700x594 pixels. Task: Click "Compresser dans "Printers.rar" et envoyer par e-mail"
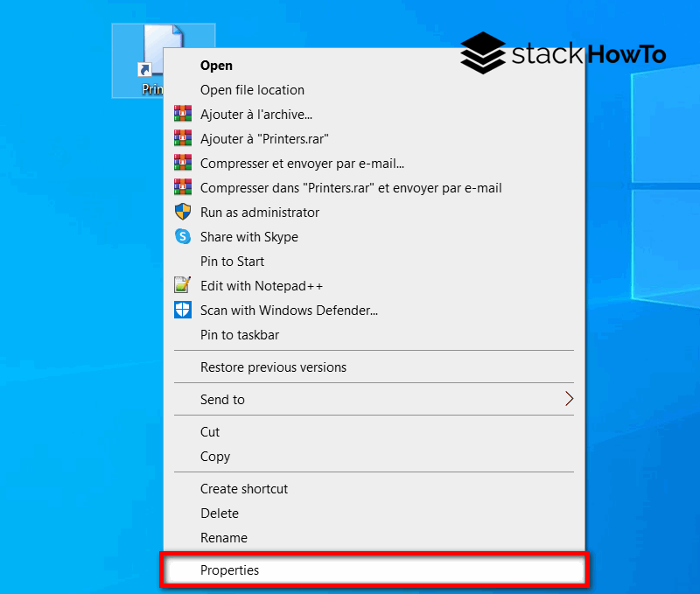click(352, 187)
